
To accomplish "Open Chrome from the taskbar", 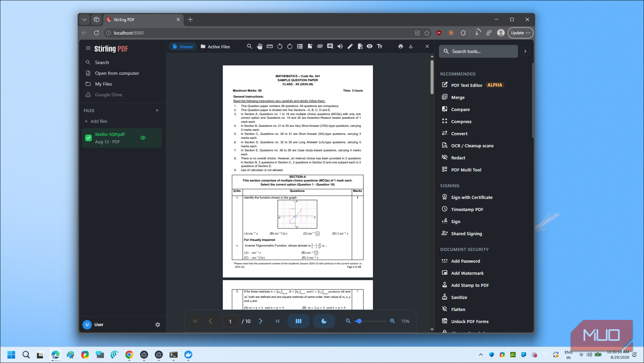I will click(x=129, y=355).
